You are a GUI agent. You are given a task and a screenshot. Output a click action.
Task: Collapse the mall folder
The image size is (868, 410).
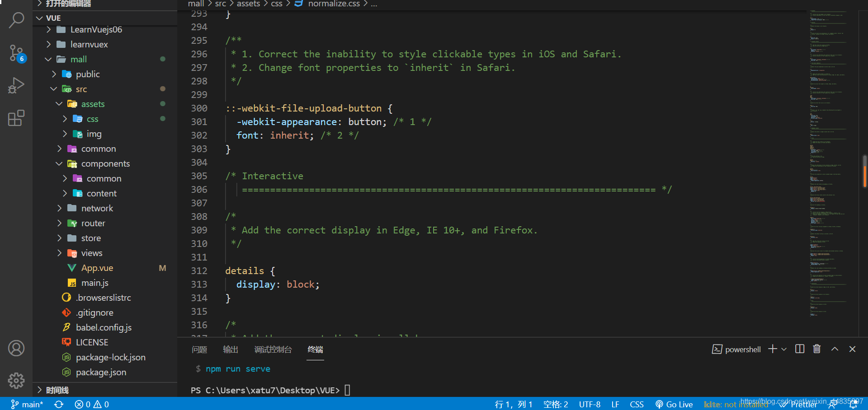[x=105, y=59]
